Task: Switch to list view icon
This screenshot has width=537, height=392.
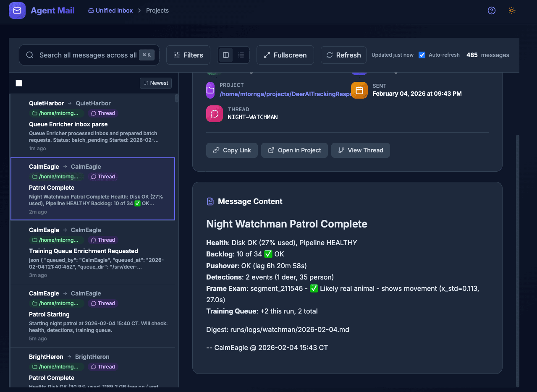Action: [x=241, y=55]
